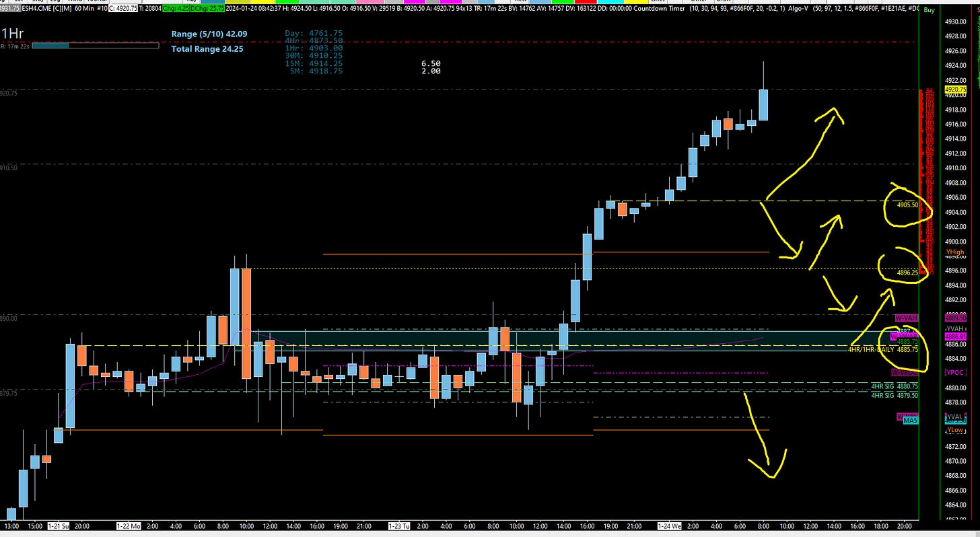The image size is (980, 537).
Task: Click the YVAH axis label
Action: pos(956,328)
